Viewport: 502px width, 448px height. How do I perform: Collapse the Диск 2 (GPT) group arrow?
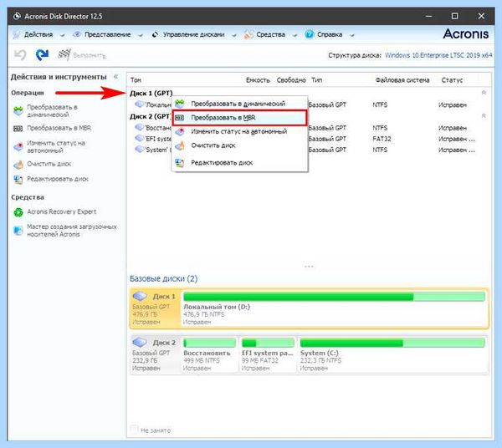pyautogui.click(x=484, y=115)
